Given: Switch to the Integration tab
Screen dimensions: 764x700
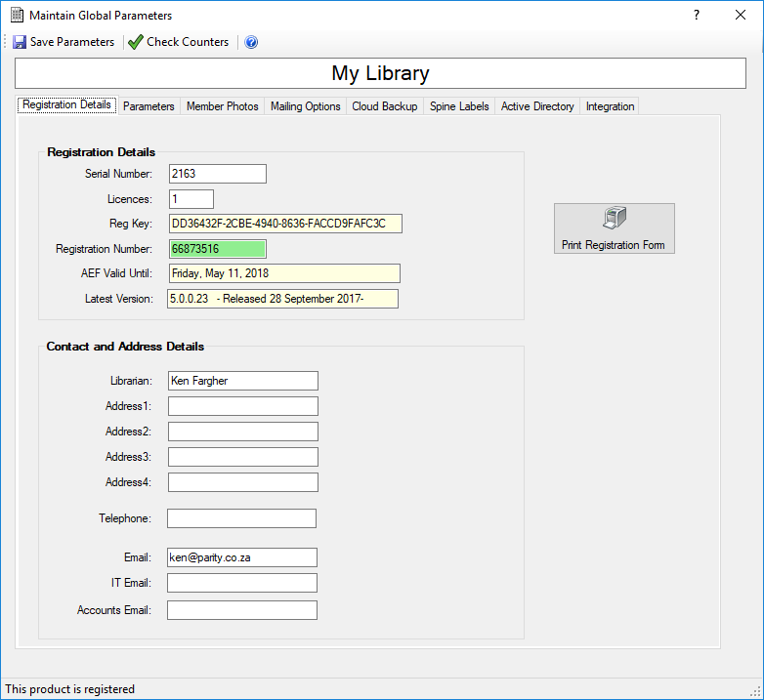Looking at the screenshot, I should (610, 106).
